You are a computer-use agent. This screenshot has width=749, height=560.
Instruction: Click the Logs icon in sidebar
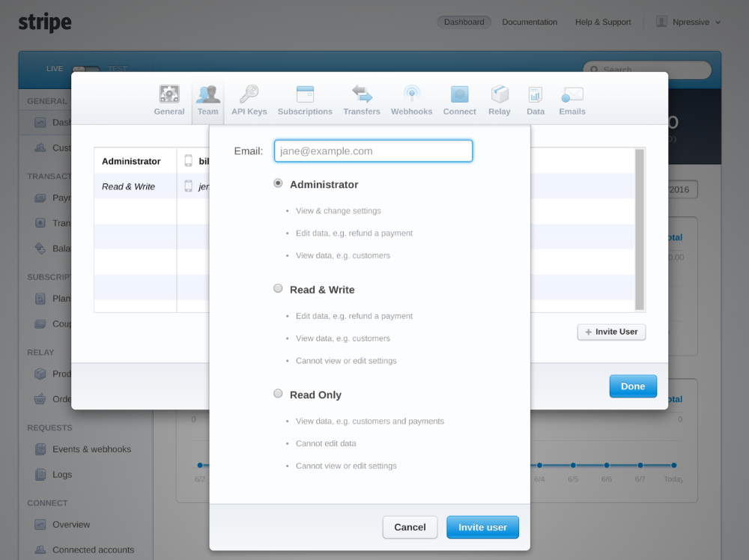click(40, 475)
